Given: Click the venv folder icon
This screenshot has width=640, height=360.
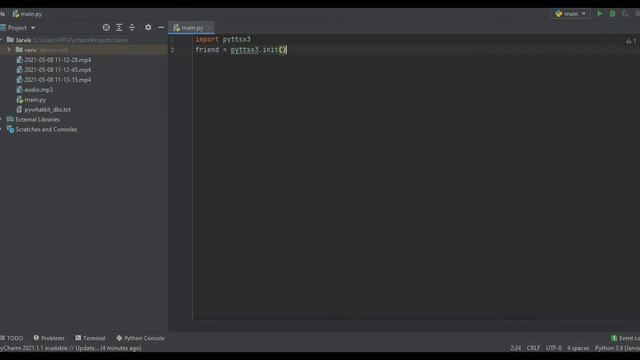Looking at the screenshot, I should point(19,50).
